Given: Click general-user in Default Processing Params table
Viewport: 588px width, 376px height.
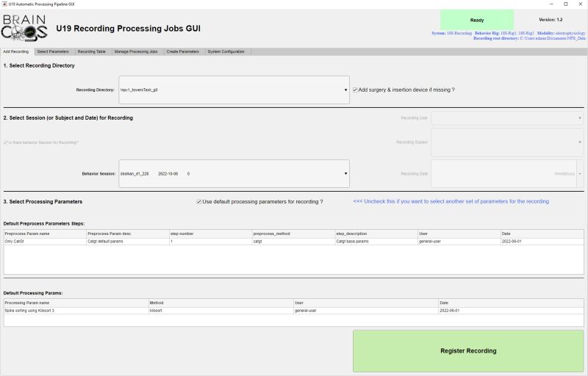Looking at the screenshot, I should pos(365,311).
